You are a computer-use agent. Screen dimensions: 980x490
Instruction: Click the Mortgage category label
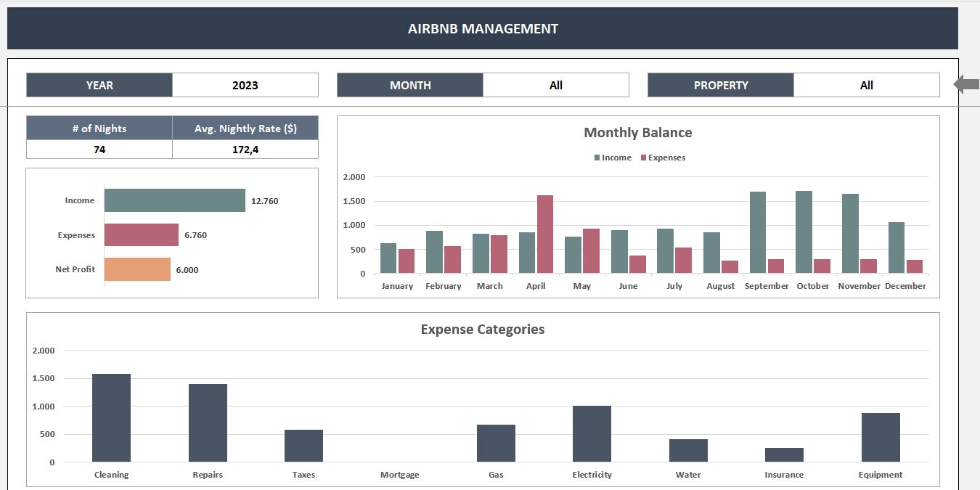click(x=400, y=475)
